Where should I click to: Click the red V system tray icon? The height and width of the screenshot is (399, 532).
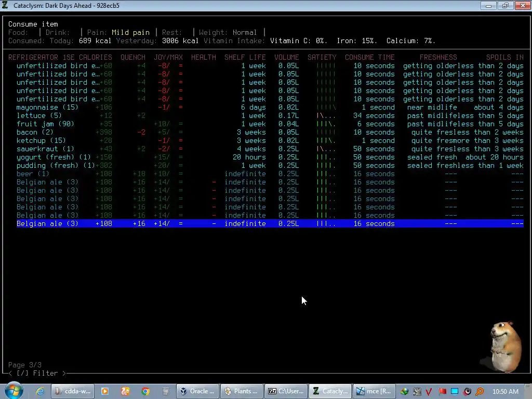coord(429,392)
